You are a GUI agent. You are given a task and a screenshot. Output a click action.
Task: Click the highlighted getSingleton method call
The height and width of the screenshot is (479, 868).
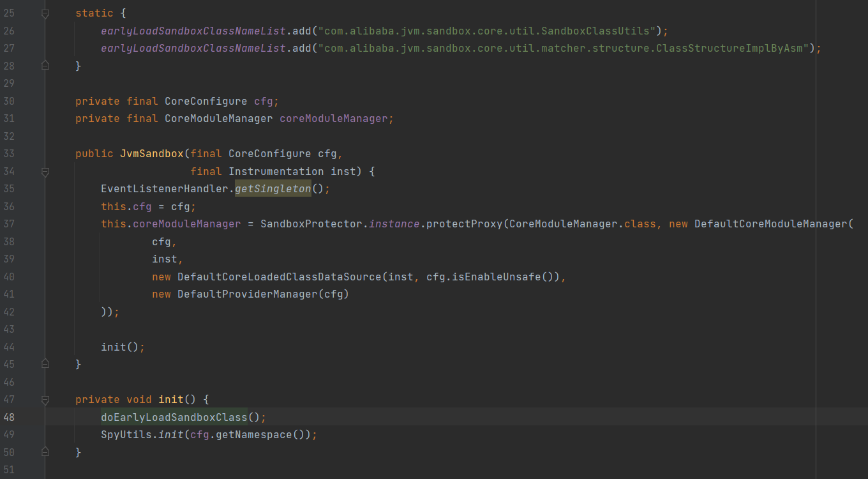[x=273, y=189]
